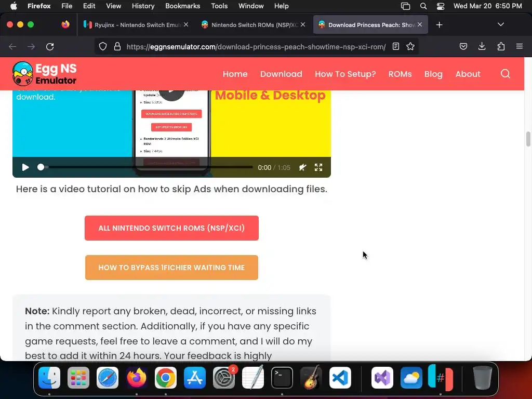The height and width of the screenshot is (399, 532).
Task: Open the Apple menu
Action: point(14,6)
